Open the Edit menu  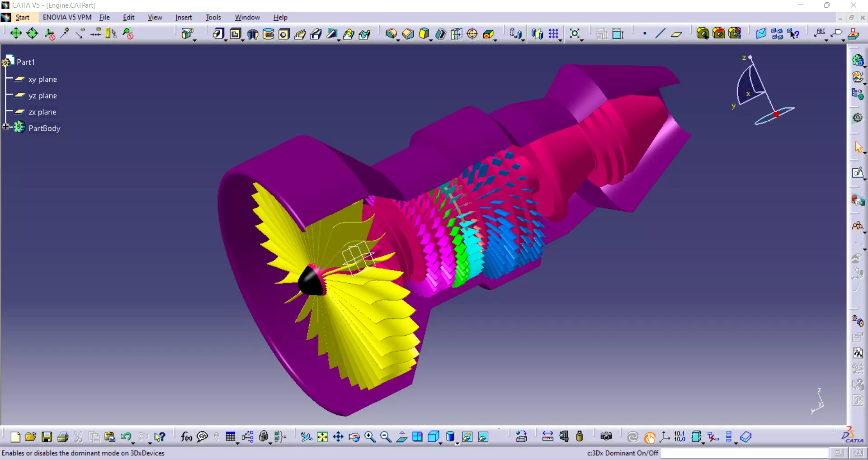pos(129,17)
